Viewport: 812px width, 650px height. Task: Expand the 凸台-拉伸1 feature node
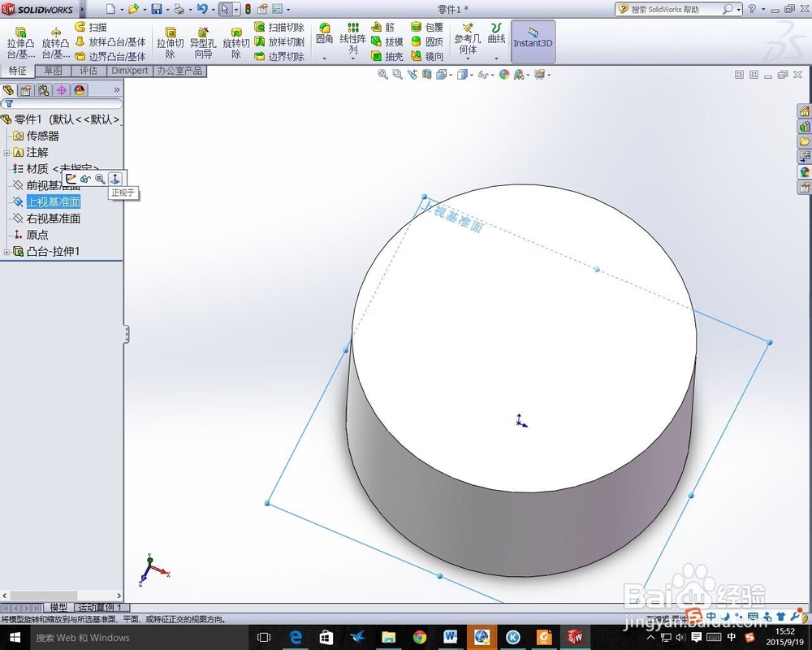pyautogui.click(x=6, y=252)
